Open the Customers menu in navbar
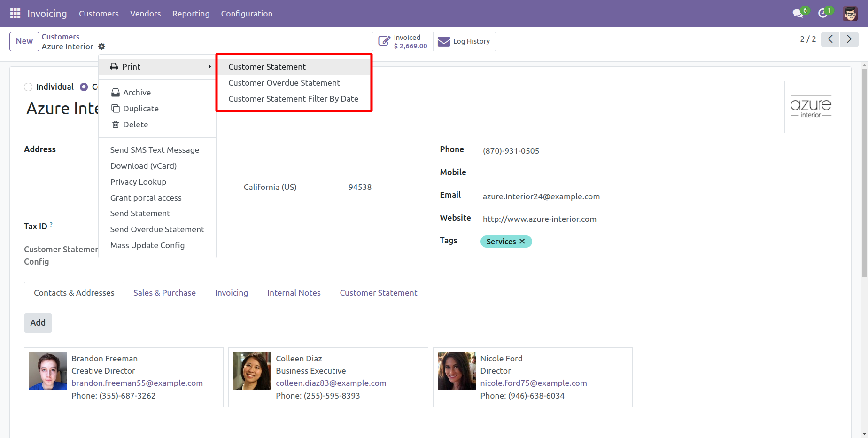Screen dimensions: 868x438 pos(99,14)
